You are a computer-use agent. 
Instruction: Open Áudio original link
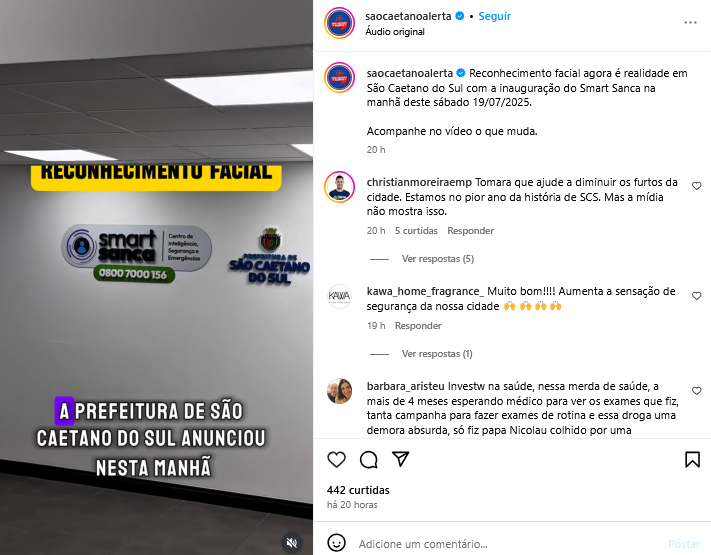tap(395, 32)
